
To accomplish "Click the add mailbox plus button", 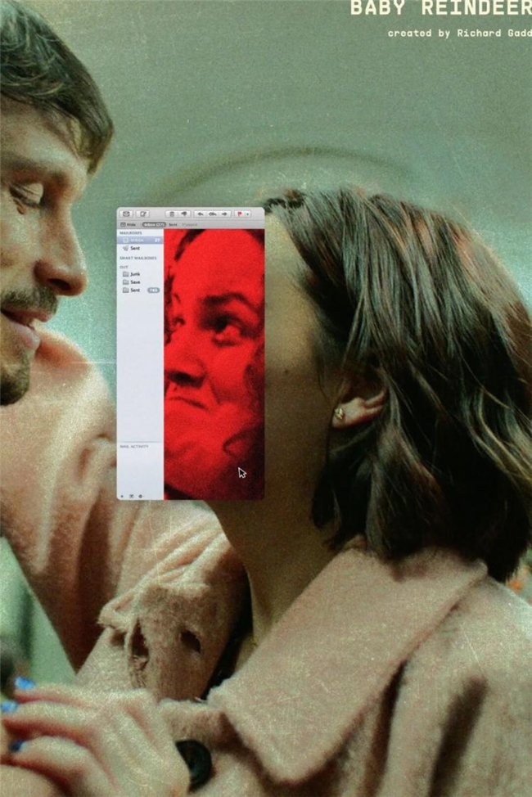I will pos(122,496).
